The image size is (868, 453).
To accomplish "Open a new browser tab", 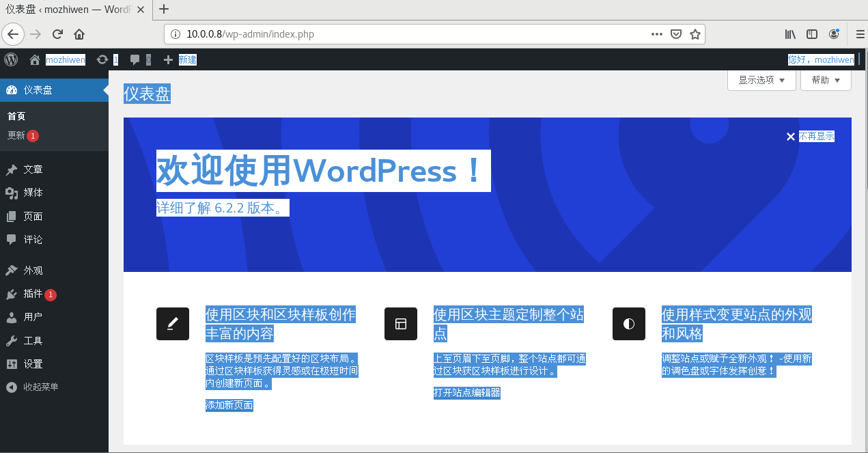I will [164, 9].
